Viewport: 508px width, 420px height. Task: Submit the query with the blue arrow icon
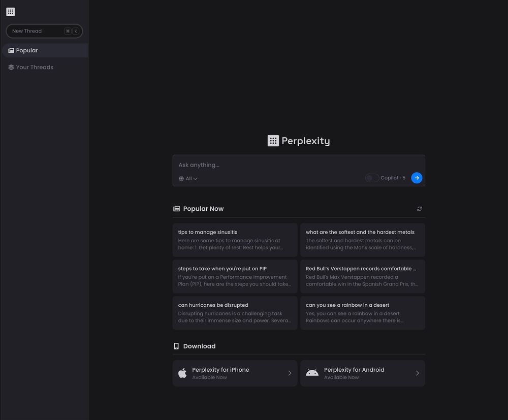point(417,178)
